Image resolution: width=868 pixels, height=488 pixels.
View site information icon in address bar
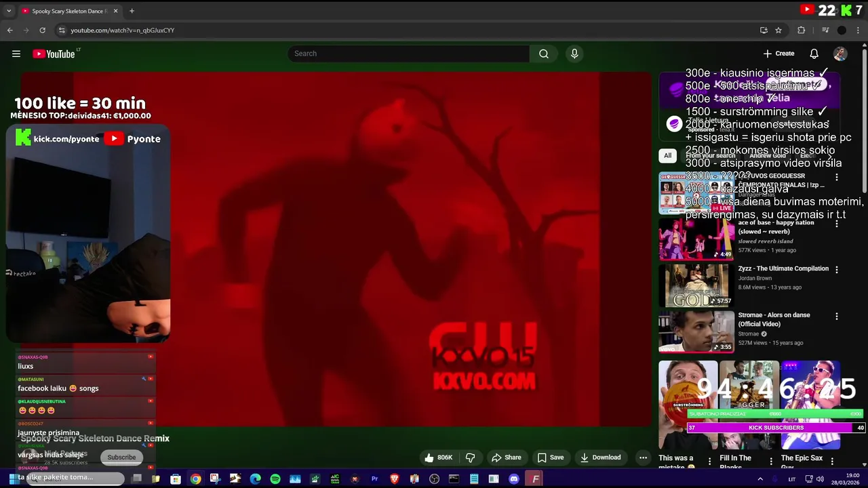click(62, 30)
